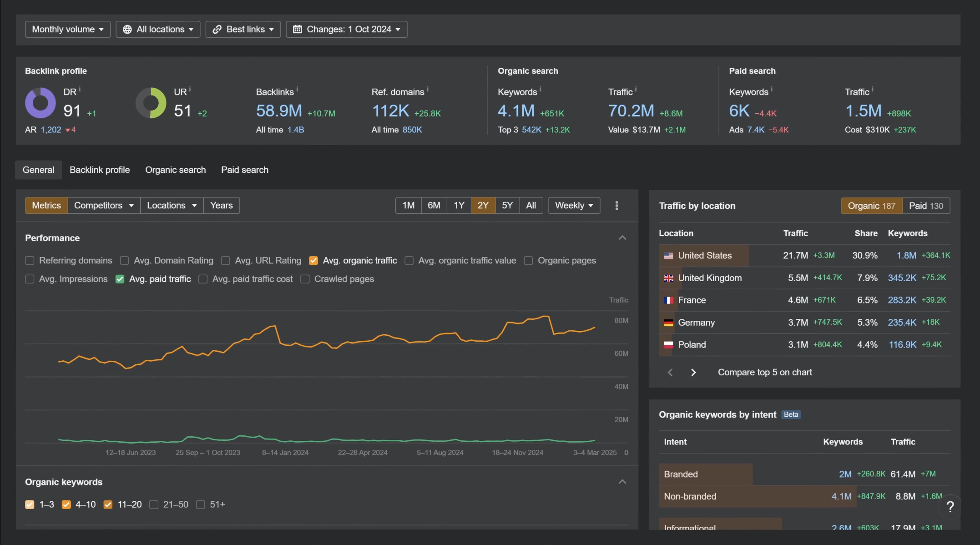The image size is (980, 545).
Task: Click the question mark help icon
Action: click(950, 507)
